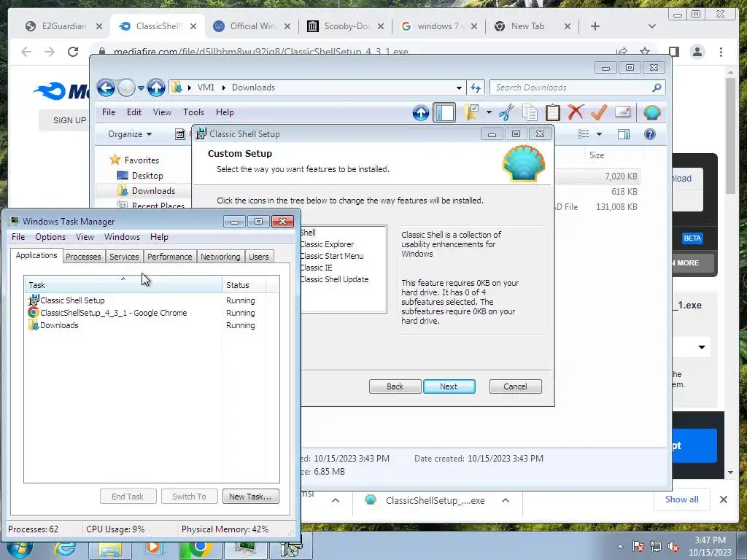
Task: Switch to the Services tab
Action: pos(124,257)
